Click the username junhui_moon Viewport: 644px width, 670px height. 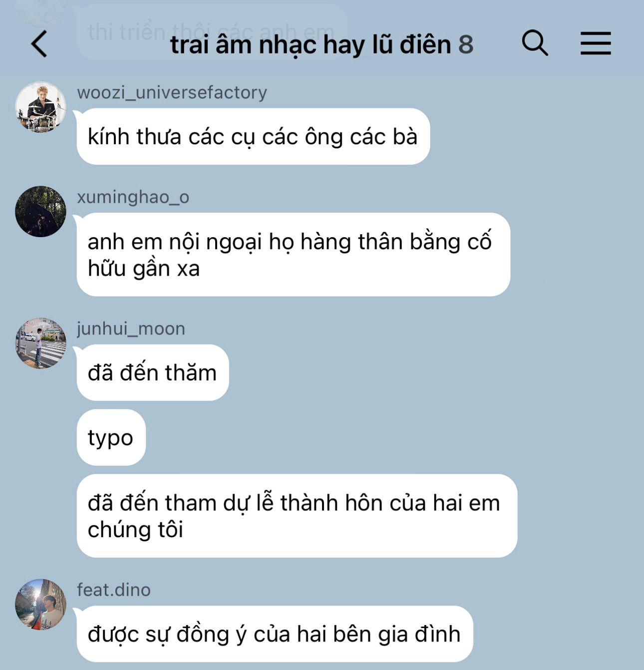point(131,329)
